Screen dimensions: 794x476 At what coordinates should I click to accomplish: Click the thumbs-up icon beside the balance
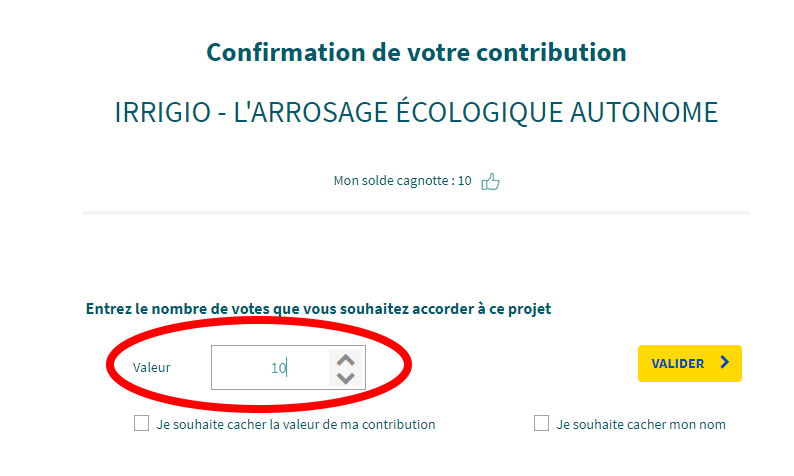coord(490,181)
